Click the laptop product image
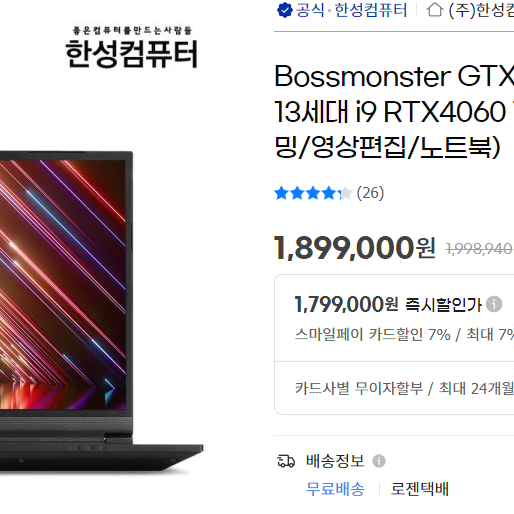The image size is (514, 514). click(101, 312)
